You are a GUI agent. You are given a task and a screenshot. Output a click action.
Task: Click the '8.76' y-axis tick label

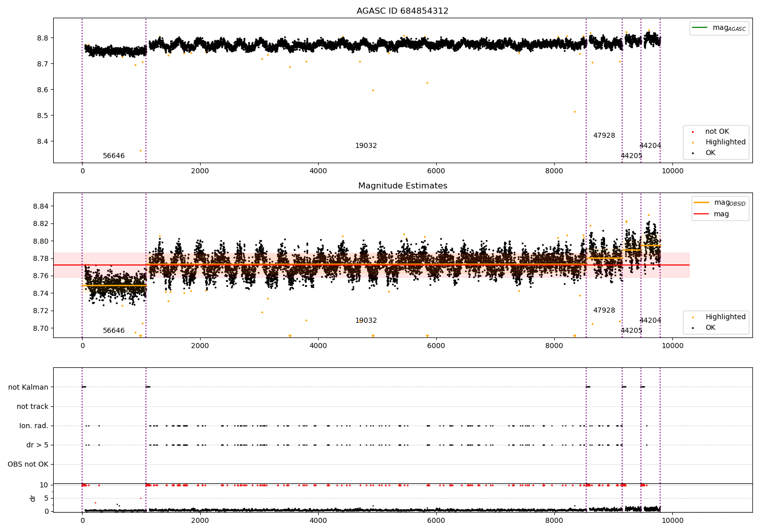tap(41, 276)
